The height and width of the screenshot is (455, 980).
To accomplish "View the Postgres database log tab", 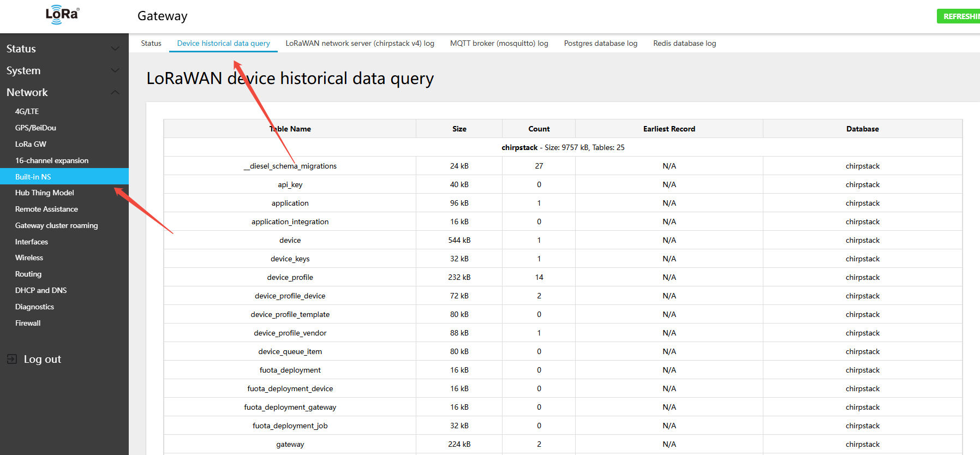I will click(600, 43).
